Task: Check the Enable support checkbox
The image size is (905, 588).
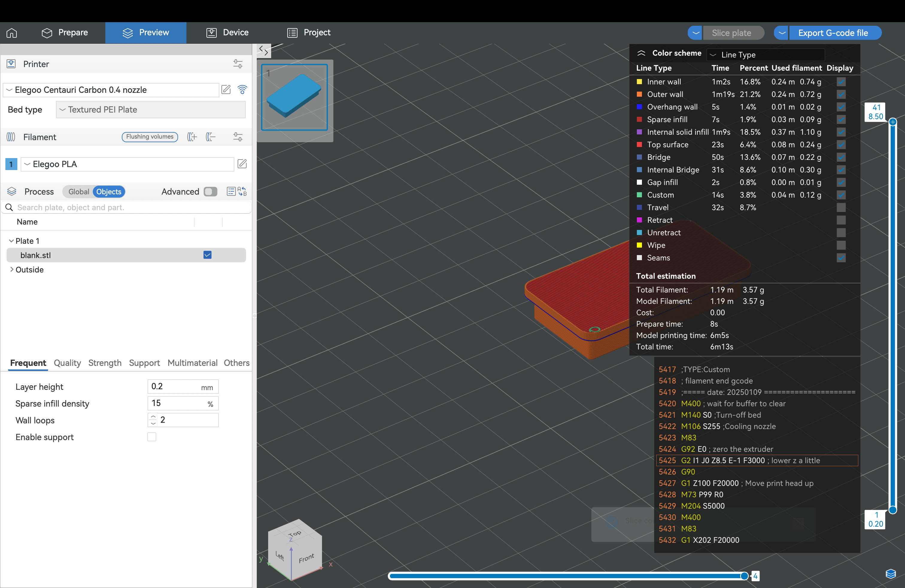Action: tap(152, 437)
